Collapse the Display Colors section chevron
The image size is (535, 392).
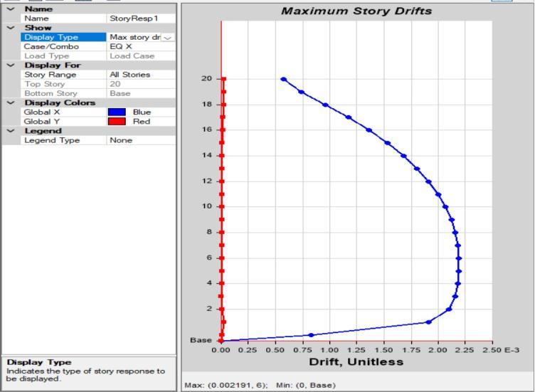[x=11, y=102]
